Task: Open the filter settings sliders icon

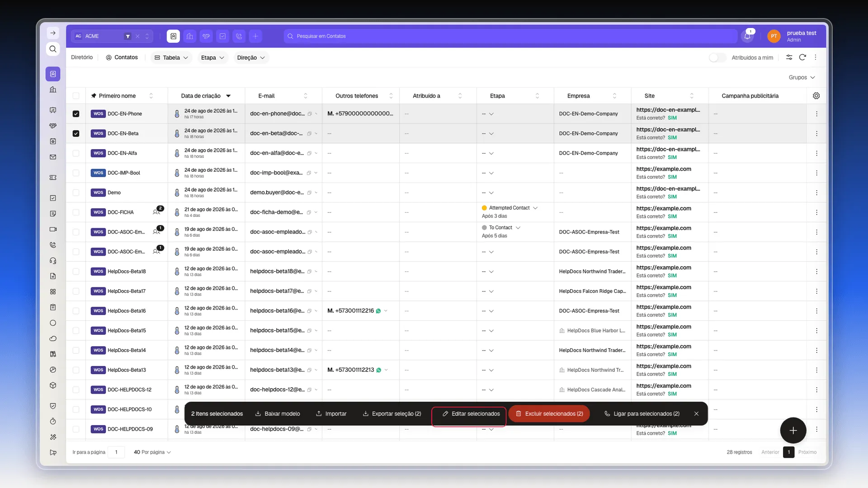Action: point(789,57)
